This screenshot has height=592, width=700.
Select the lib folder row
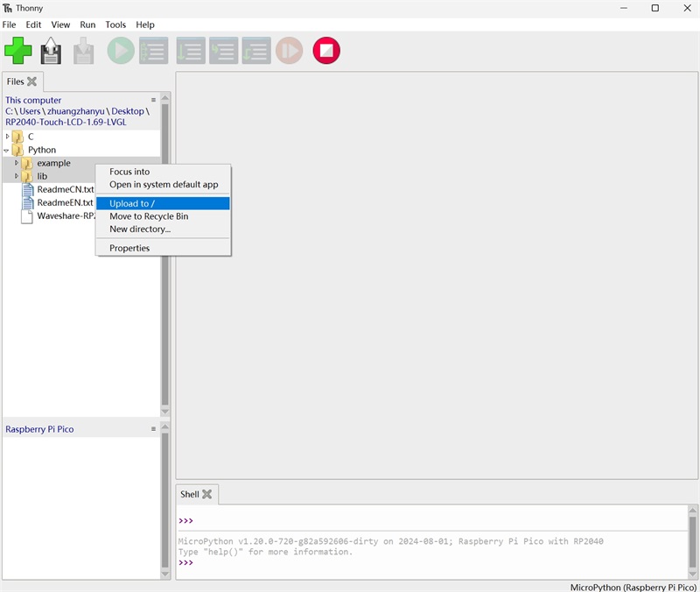tap(81, 176)
